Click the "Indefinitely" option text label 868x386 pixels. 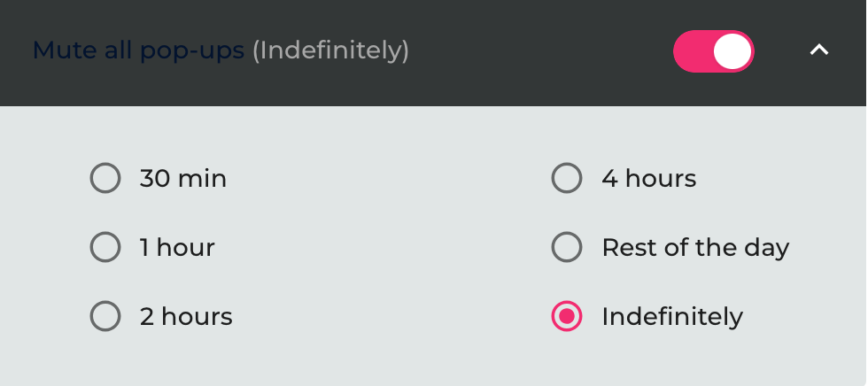672,316
